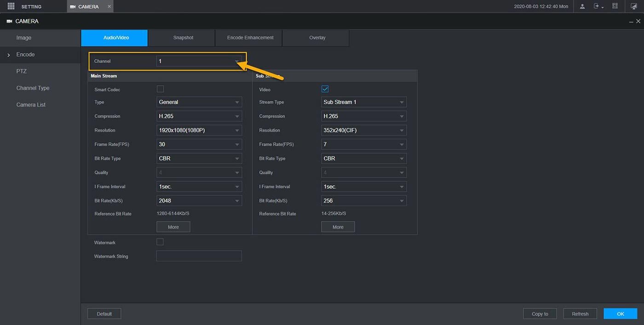Select PTZ in the left sidebar
The image size is (644, 325).
click(22, 71)
